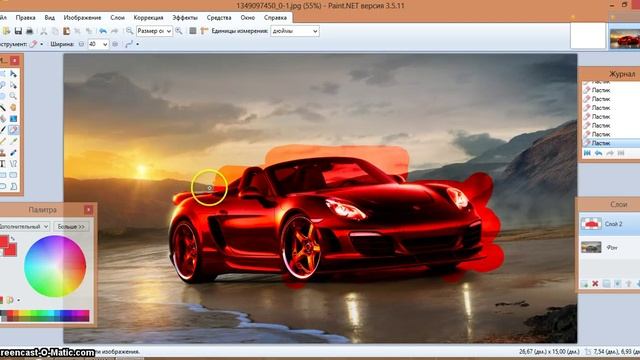
Task: Open the palette management dropdown arrow
Action: [18, 300]
